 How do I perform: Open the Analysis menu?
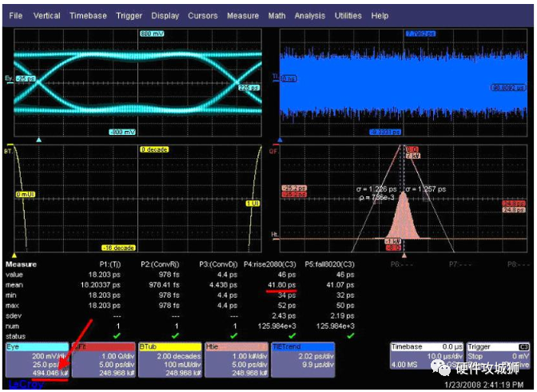tap(309, 16)
